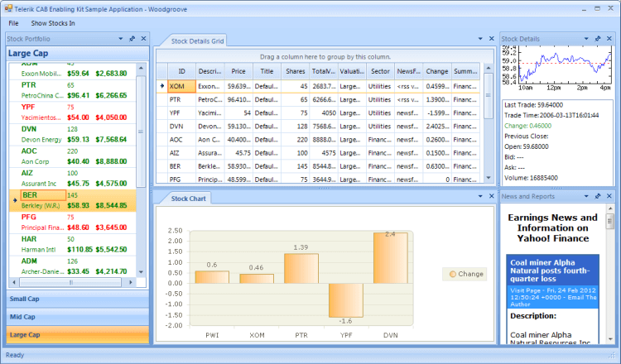Click the Title column header

(x=267, y=71)
